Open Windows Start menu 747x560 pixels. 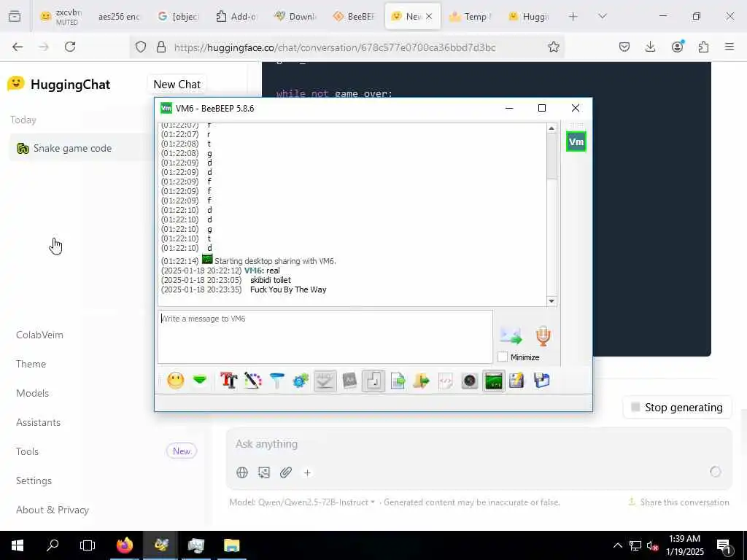(18, 545)
